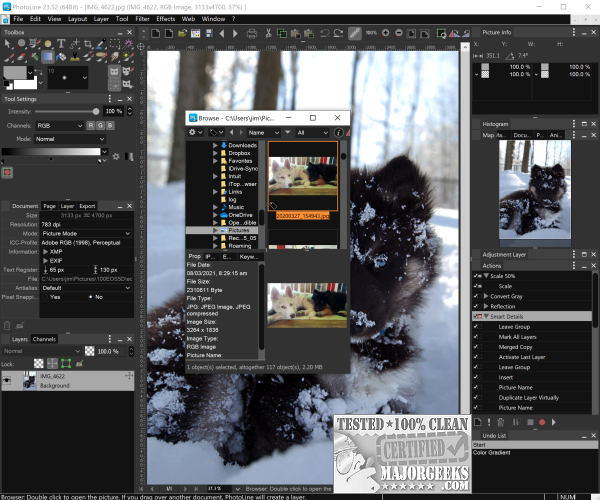Adjust the Intensity slider handle
The width and height of the screenshot is (600, 500).
[x=96, y=111]
